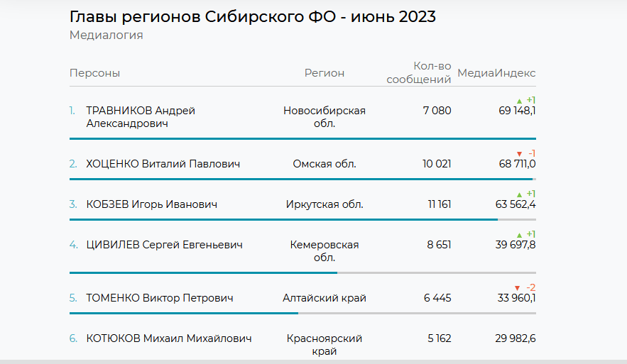This screenshot has height=364, width=627.
Task: Click the -1 change label for Хоценко
Action: pos(531,153)
